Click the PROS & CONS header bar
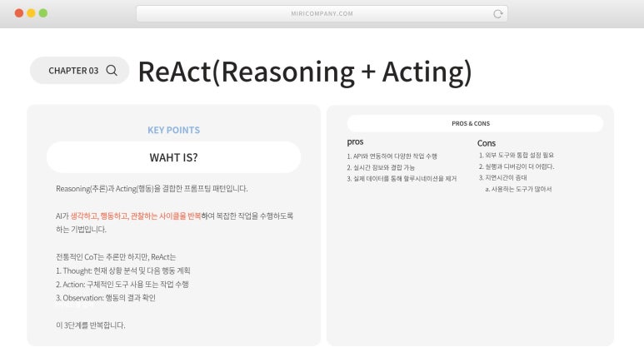The height and width of the screenshot is (362, 644). point(475,123)
